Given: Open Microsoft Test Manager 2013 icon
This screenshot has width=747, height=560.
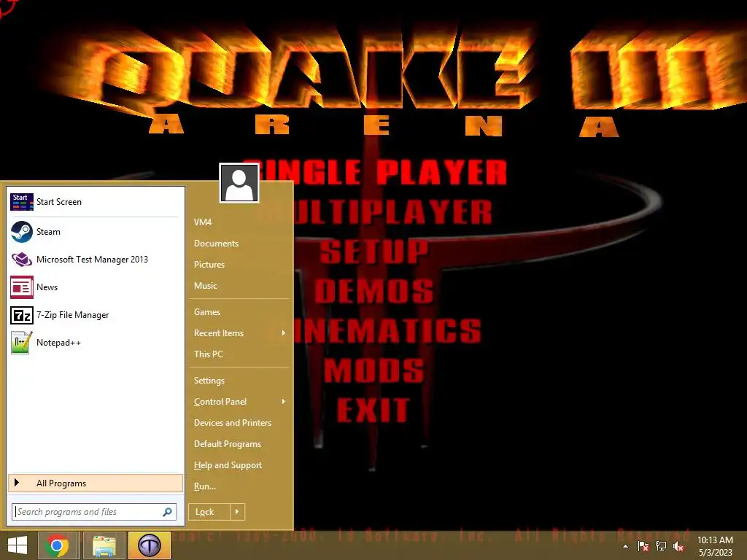Looking at the screenshot, I should pos(21,260).
